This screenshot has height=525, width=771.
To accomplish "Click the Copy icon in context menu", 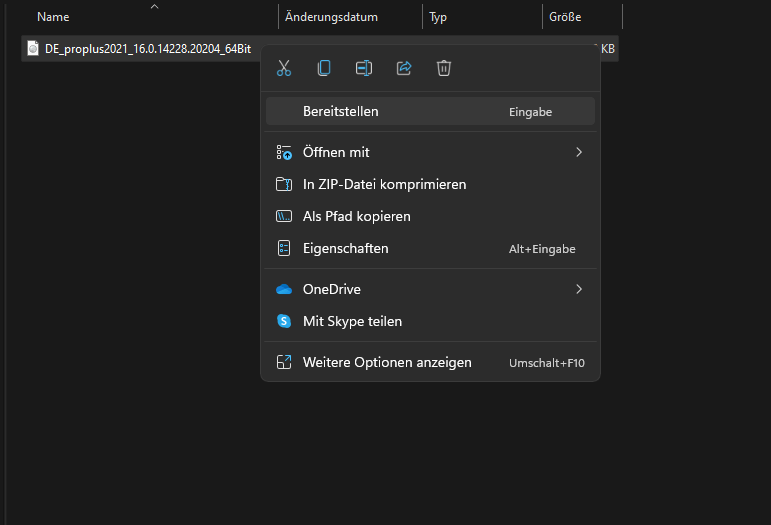I will pyautogui.click(x=324, y=68).
